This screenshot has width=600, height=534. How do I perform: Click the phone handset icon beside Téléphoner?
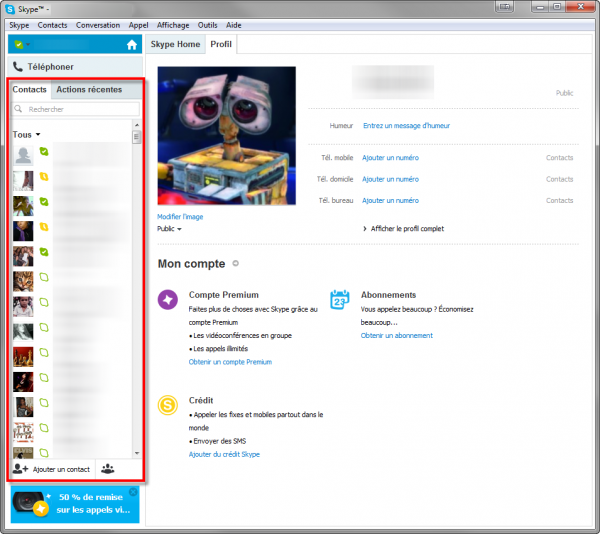click(18, 67)
